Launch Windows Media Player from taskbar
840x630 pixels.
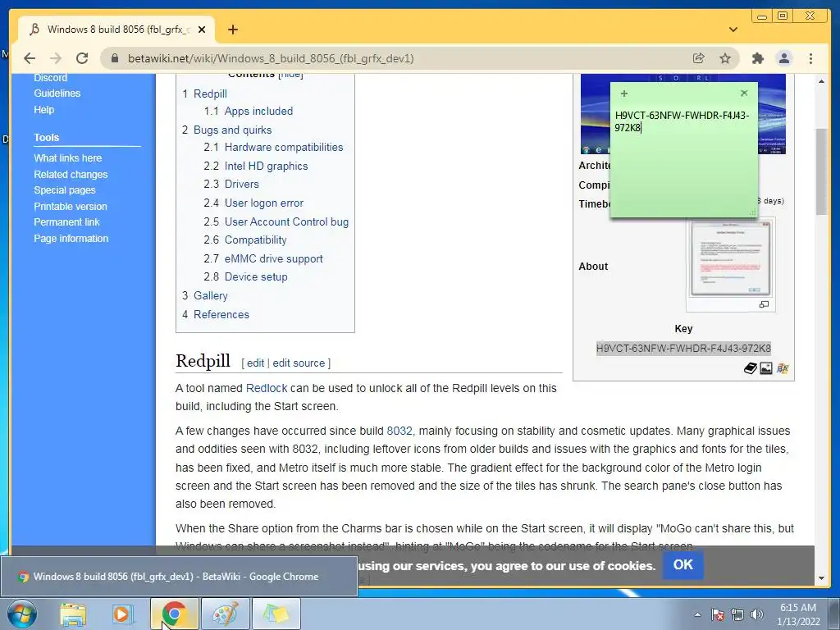point(123,614)
